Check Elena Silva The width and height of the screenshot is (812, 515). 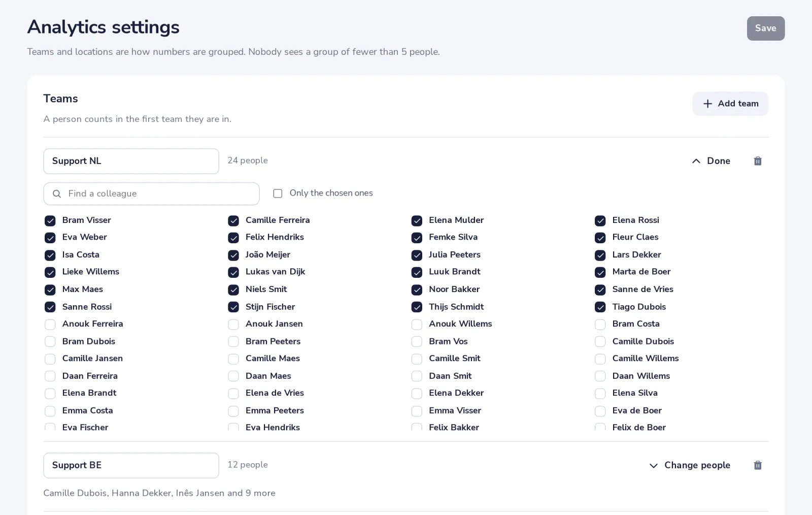click(x=600, y=394)
